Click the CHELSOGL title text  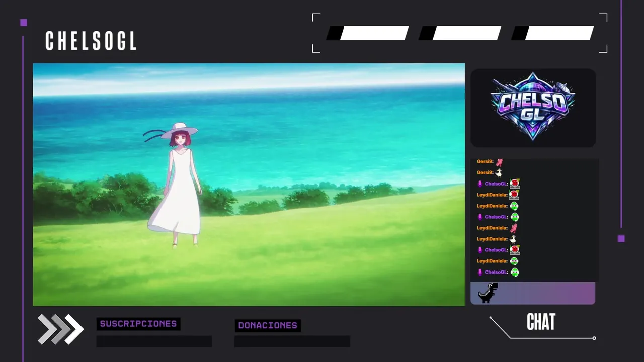[91, 41]
